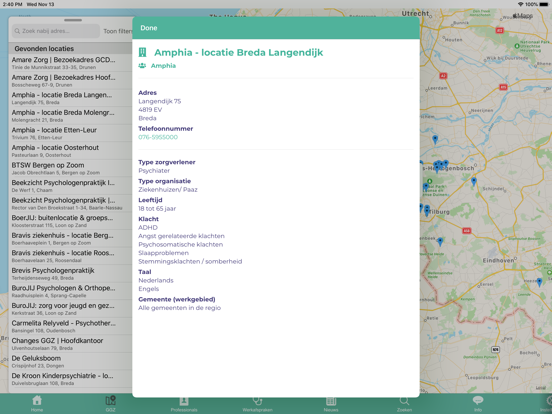
Task: Select Carmelita Relyveld Psychother row
Action: (70, 326)
